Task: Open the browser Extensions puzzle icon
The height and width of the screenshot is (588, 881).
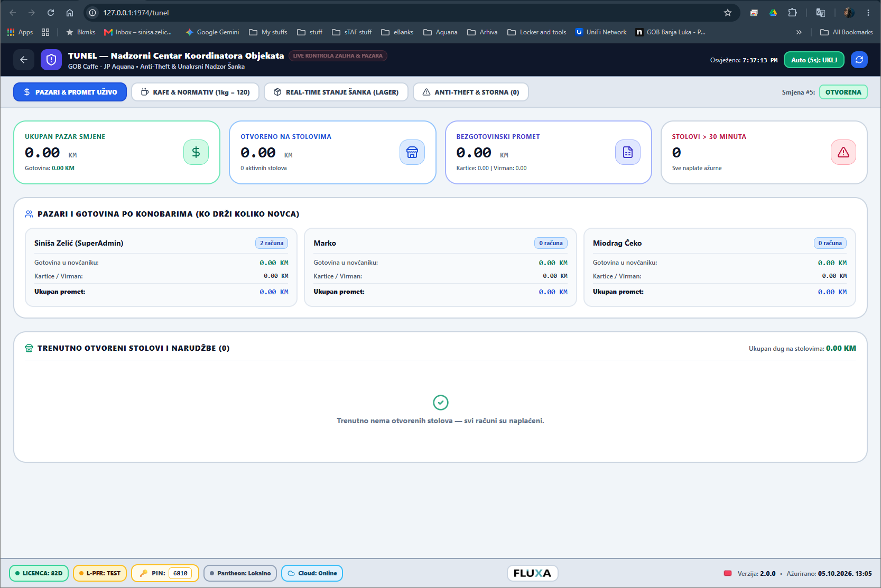Action: point(792,13)
